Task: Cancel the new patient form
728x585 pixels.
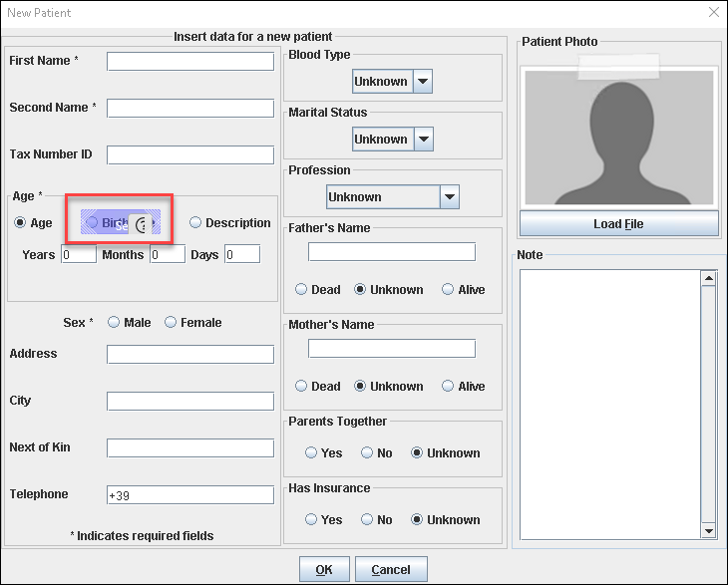Action: click(x=391, y=570)
